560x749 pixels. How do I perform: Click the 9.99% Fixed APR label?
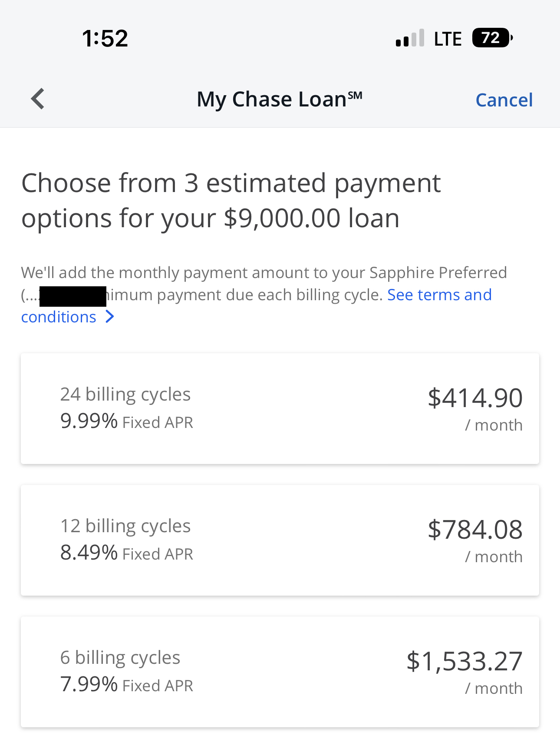126,421
